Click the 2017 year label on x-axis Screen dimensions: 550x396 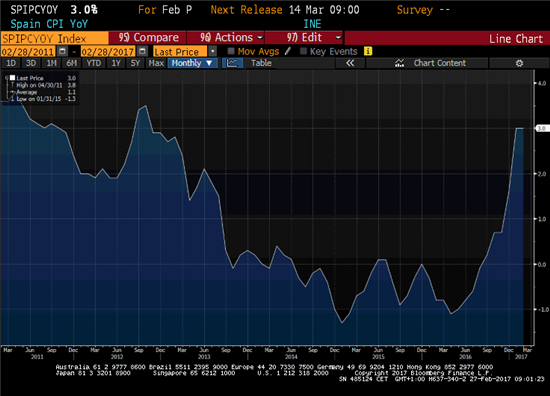coord(521,357)
